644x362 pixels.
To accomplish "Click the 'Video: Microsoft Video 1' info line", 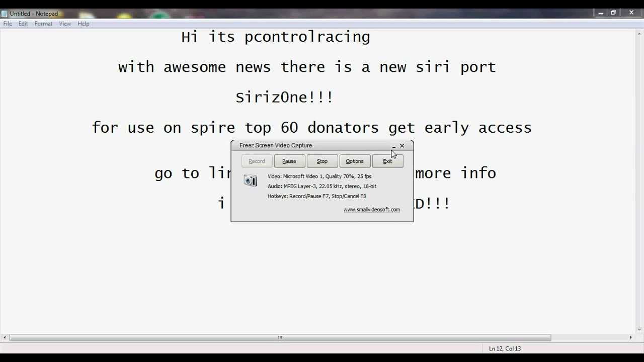I will pyautogui.click(x=319, y=176).
